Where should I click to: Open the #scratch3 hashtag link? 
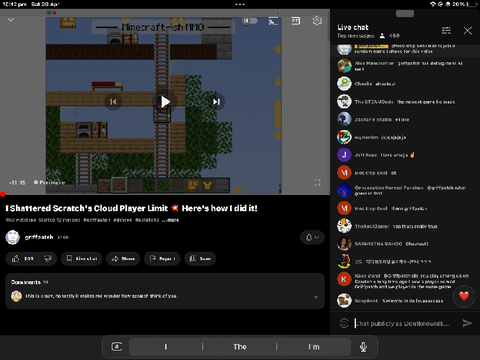point(147,220)
